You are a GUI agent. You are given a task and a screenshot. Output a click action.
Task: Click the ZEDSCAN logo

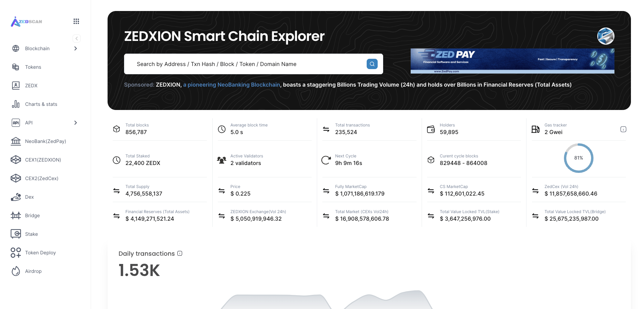click(26, 22)
